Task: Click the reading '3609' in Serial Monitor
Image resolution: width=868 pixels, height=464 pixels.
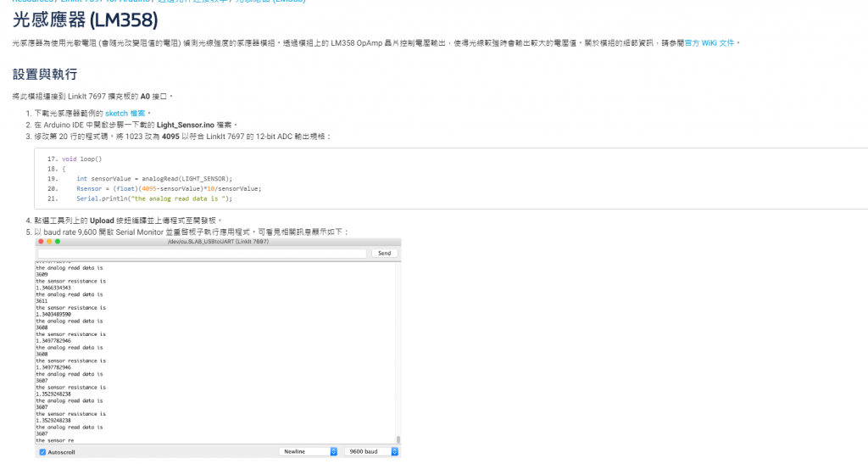Action: 42,275
